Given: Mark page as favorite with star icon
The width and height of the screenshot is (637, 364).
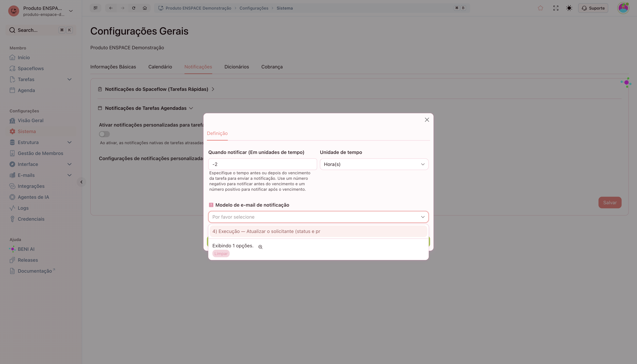Looking at the screenshot, I should pos(540,8).
